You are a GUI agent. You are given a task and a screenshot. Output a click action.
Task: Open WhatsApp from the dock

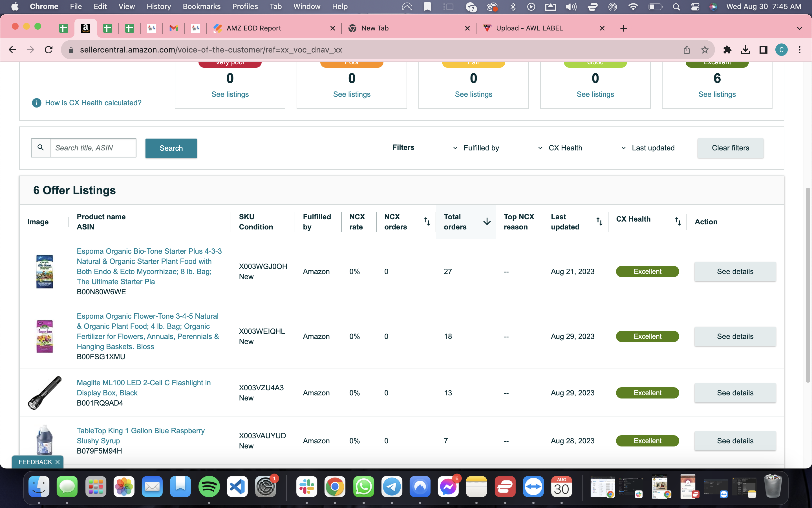[x=363, y=487]
